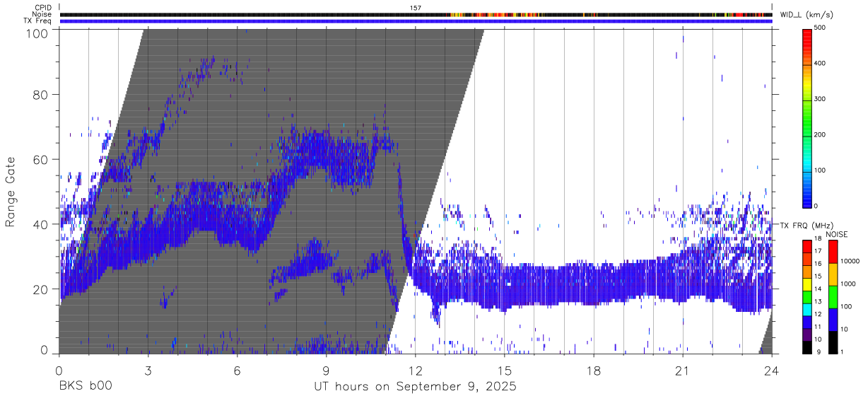Click the green swatch in the TX FRQ legend

tap(807, 297)
